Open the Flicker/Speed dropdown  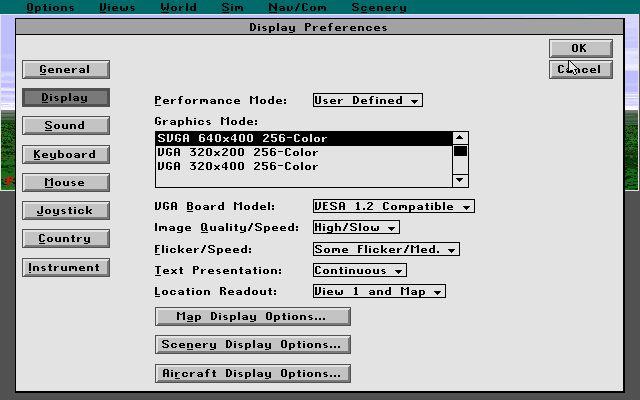[386, 249]
